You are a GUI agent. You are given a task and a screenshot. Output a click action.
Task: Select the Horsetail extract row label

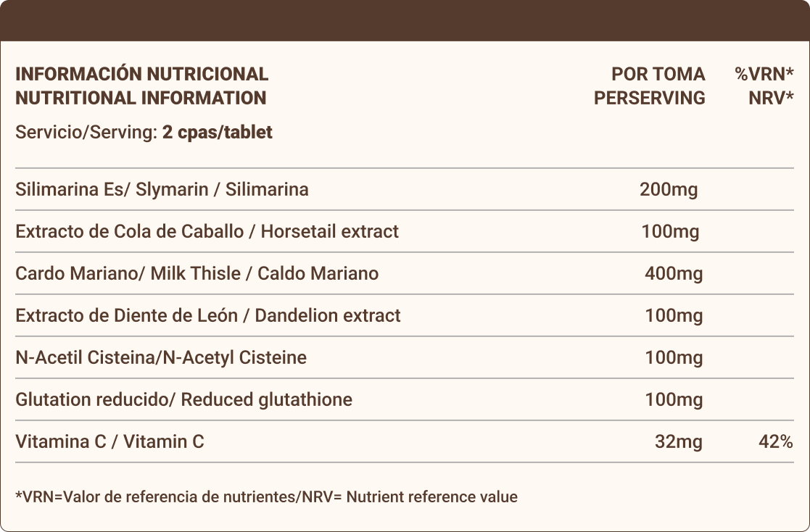pos(207,231)
